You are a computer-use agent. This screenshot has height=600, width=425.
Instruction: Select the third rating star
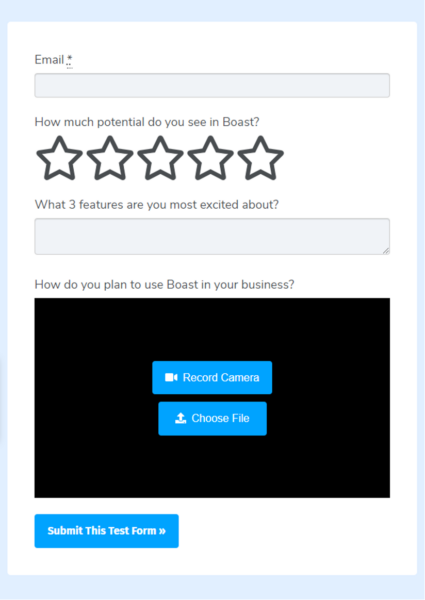click(160, 158)
